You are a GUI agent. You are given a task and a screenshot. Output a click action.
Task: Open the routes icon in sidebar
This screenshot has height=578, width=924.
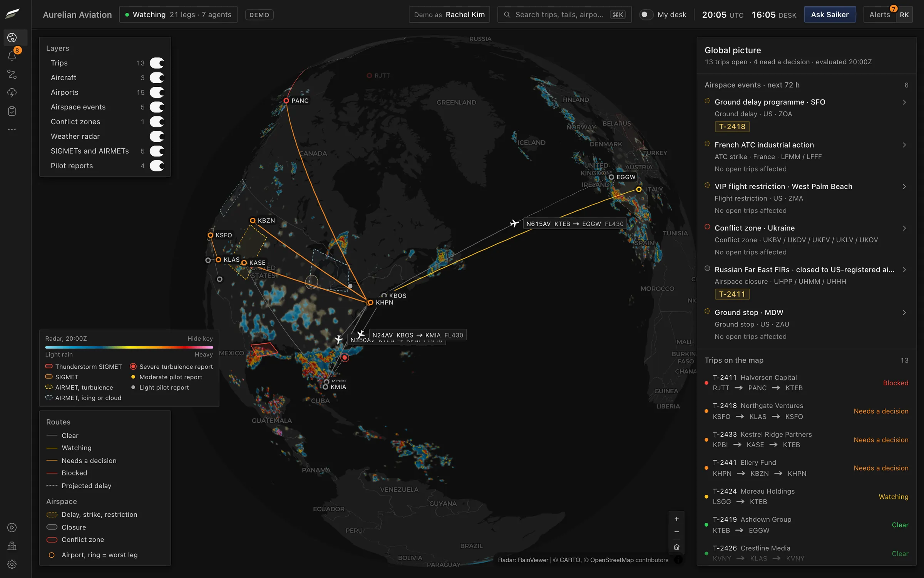12,74
